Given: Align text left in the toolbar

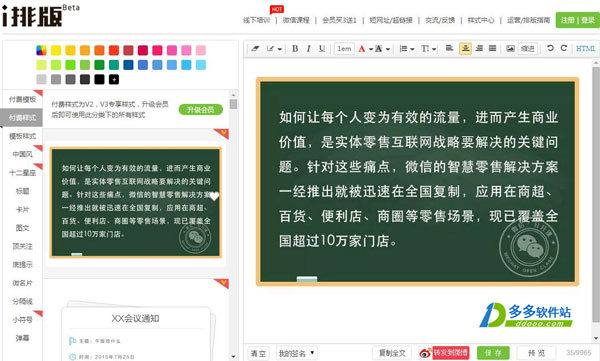Looking at the screenshot, I should pos(450,48).
